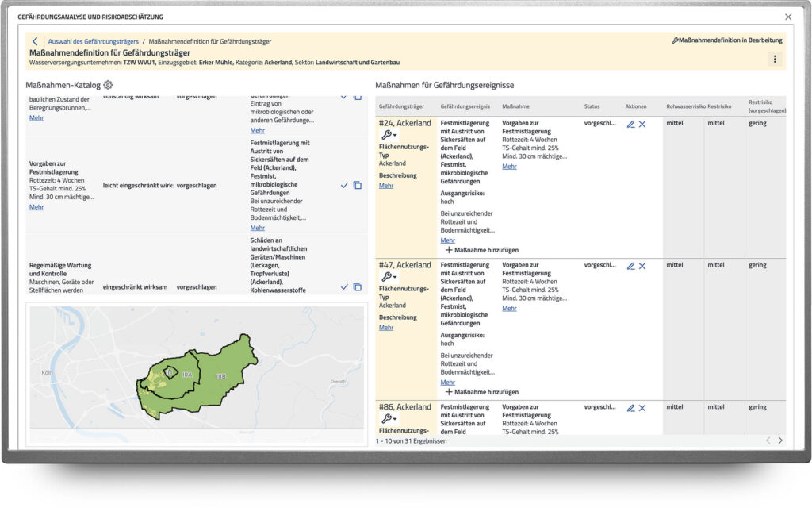Sort by the Gefährdungsereignis column header
Viewport: 812px width, 523px height.
tap(467, 106)
